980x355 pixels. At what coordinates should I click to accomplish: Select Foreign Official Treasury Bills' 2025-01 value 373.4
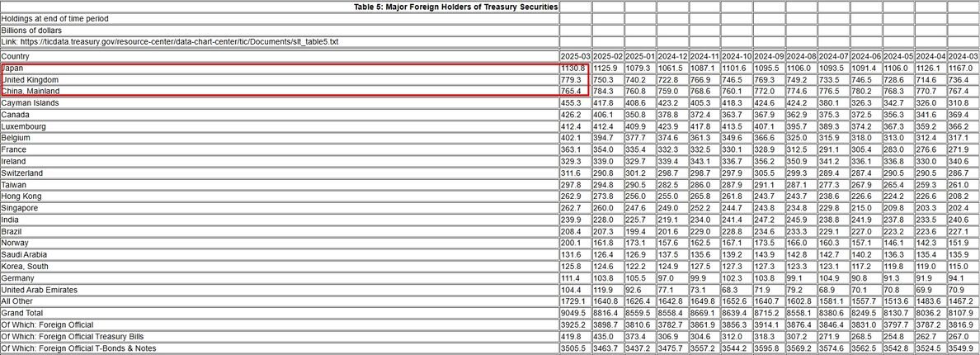640,336
